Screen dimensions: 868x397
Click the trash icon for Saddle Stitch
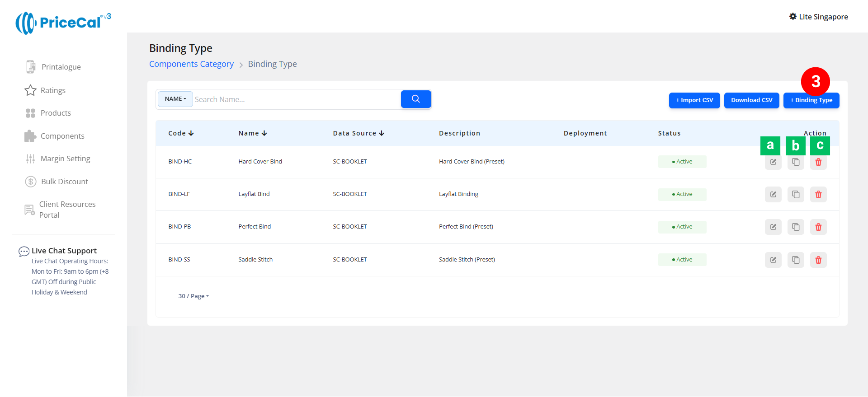[x=818, y=260]
